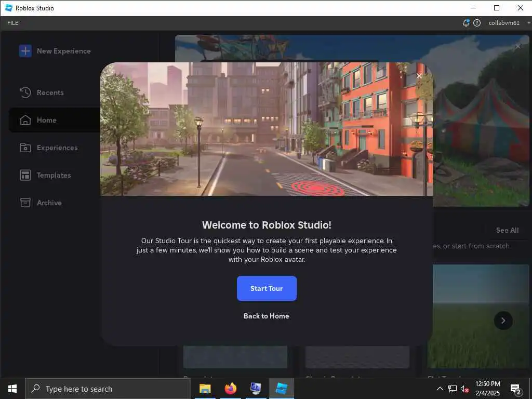The image size is (532, 399).
Task: Click the next arrow on templates carousel
Action: coord(503,321)
